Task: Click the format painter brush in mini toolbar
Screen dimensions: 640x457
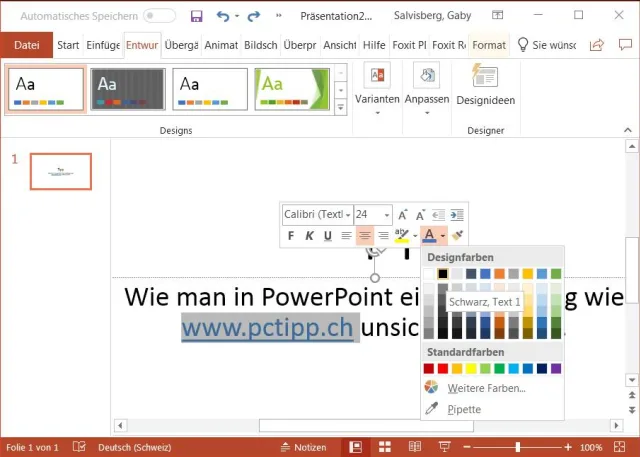Action: 458,236
